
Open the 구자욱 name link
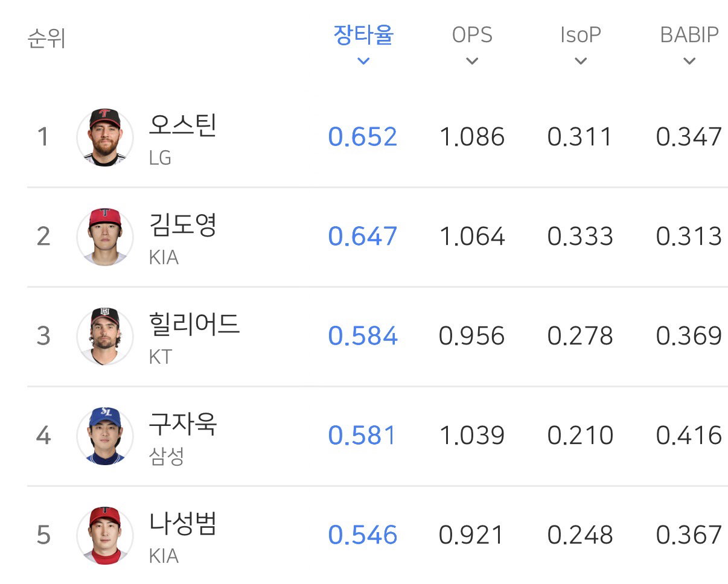click(x=182, y=424)
